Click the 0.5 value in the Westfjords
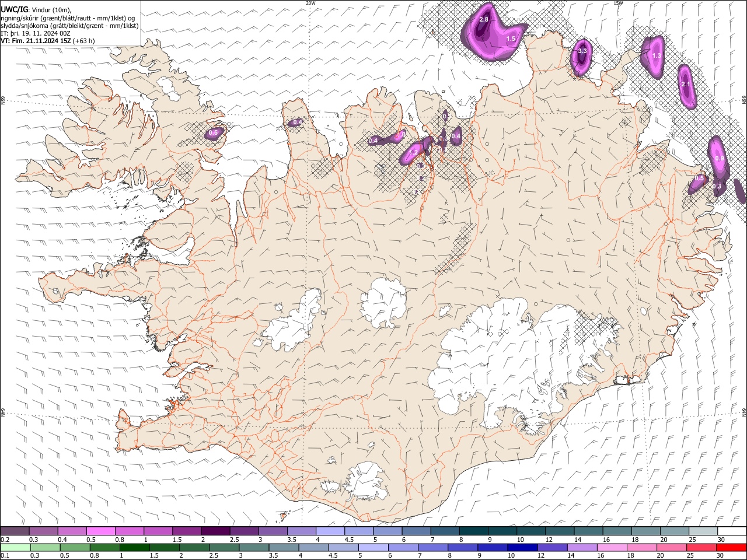The width and height of the screenshot is (747, 560). [213, 133]
